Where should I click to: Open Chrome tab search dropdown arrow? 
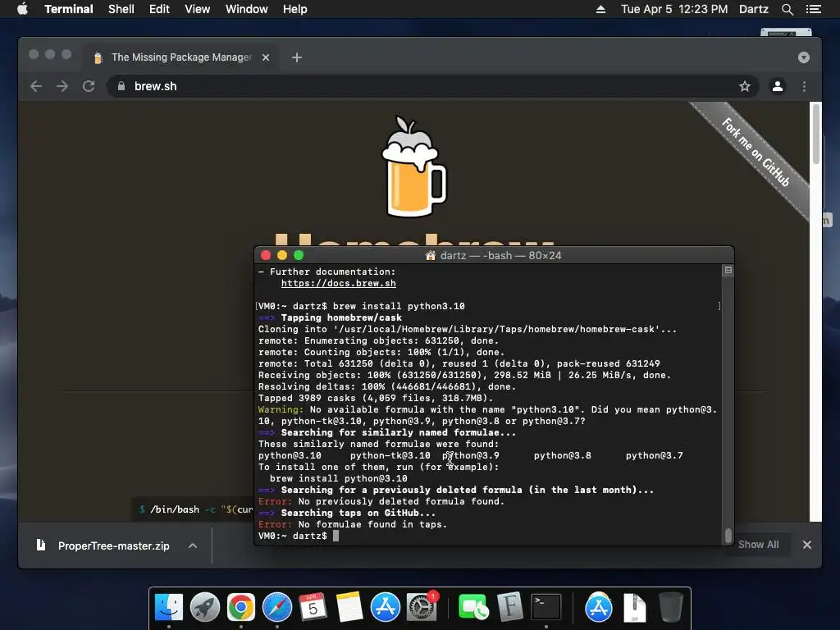coord(804,57)
